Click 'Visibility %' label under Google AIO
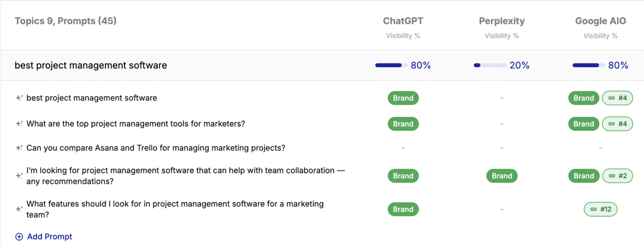Image resolution: width=644 pixels, height=247 pixels. click(x=600, y=36)
